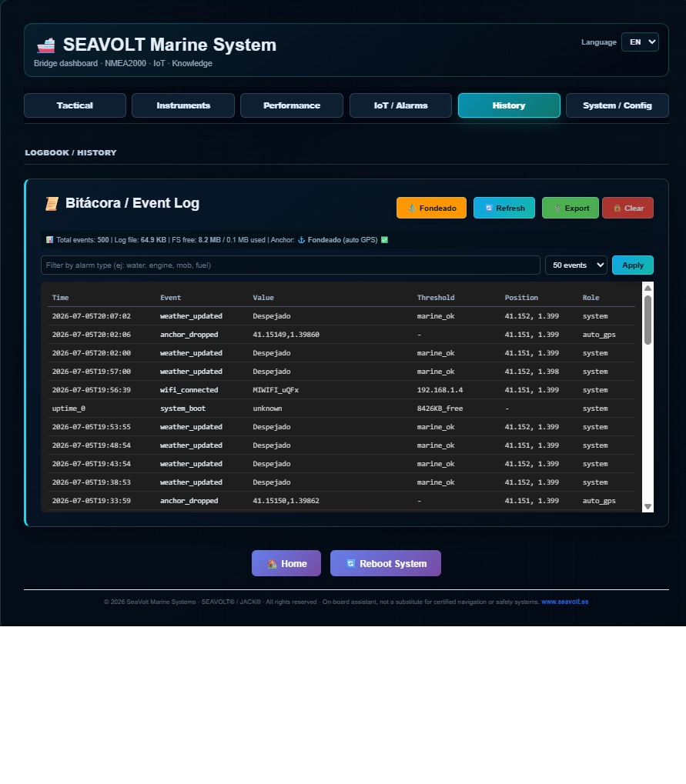Go to the IoT / Alarms tab
686x784 pixels.
[x=400, y=105]
